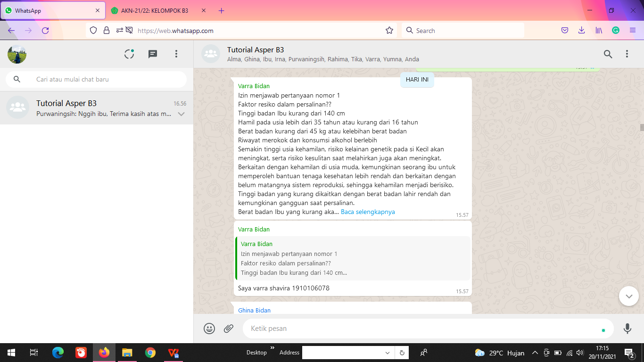644x362 pixels.
Task: Click the chat scrollbar thumb
Action: coord(642,127)
